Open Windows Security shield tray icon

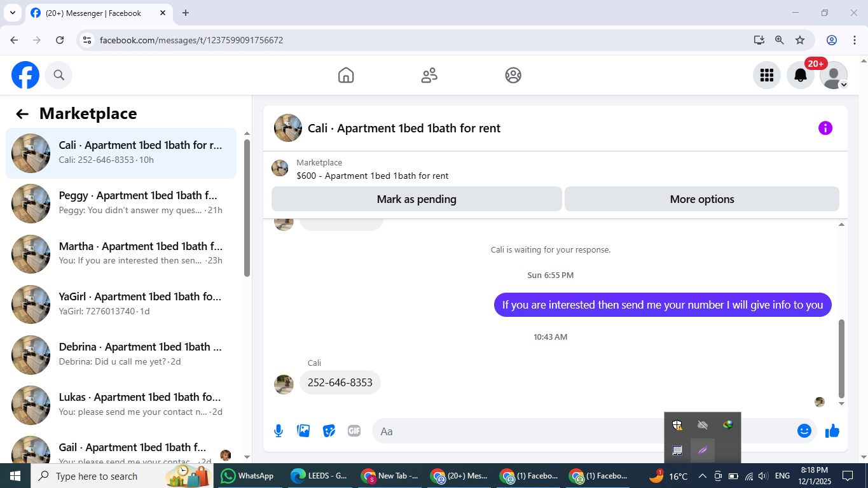click(677, 425)
